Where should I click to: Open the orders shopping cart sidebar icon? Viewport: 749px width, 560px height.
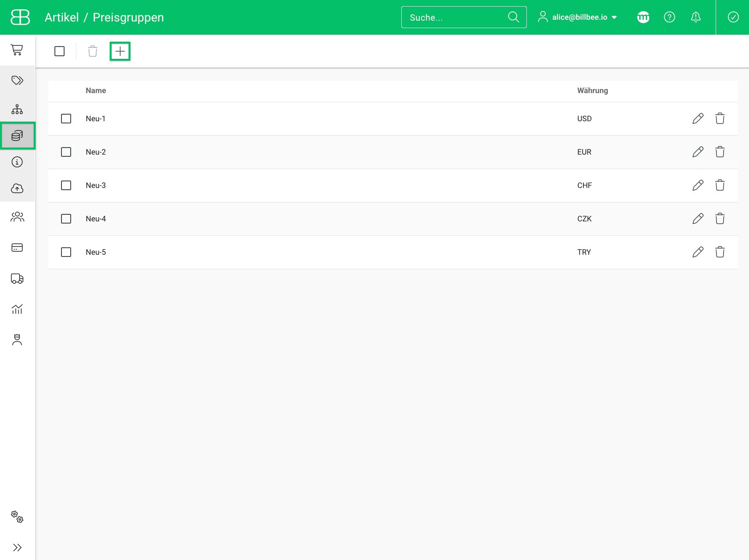point(17,50)
